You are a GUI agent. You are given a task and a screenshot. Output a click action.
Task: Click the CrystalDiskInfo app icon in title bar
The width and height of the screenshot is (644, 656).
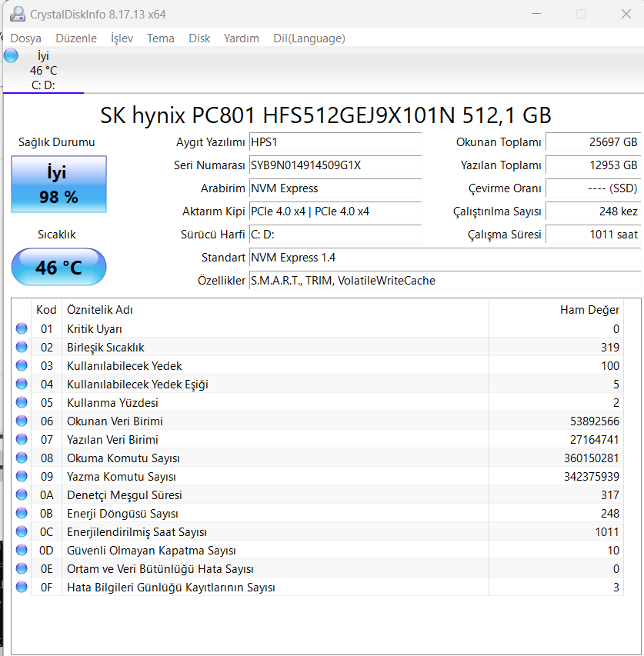coord(16,14)
